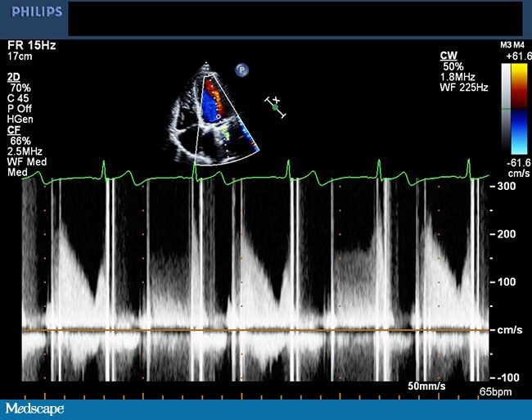
Task: Click the 'cm/s' baseline unit label
Action: pos(510,330)
